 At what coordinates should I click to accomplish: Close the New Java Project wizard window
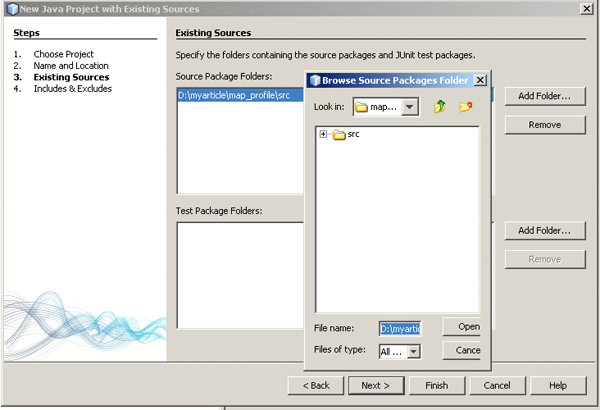585,8
